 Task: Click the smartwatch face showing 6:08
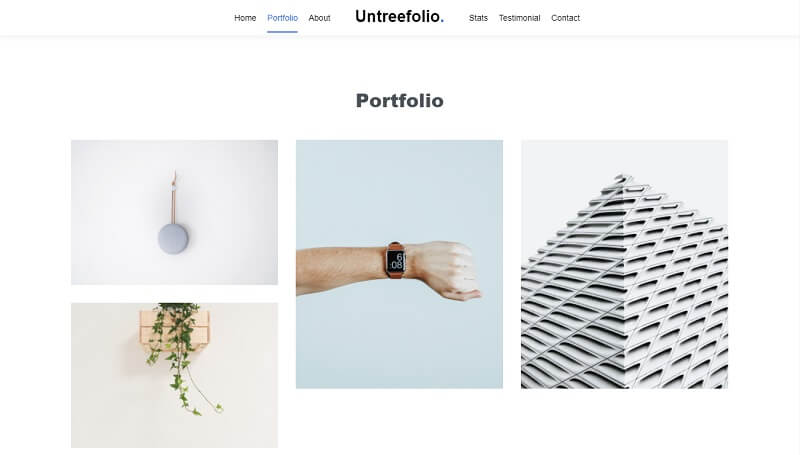395,261
